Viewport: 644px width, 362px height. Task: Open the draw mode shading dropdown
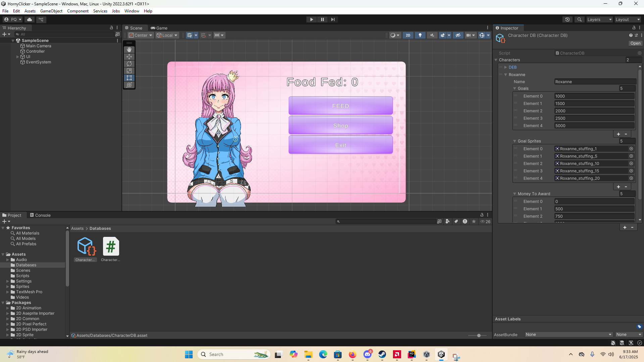coord(395,35)
